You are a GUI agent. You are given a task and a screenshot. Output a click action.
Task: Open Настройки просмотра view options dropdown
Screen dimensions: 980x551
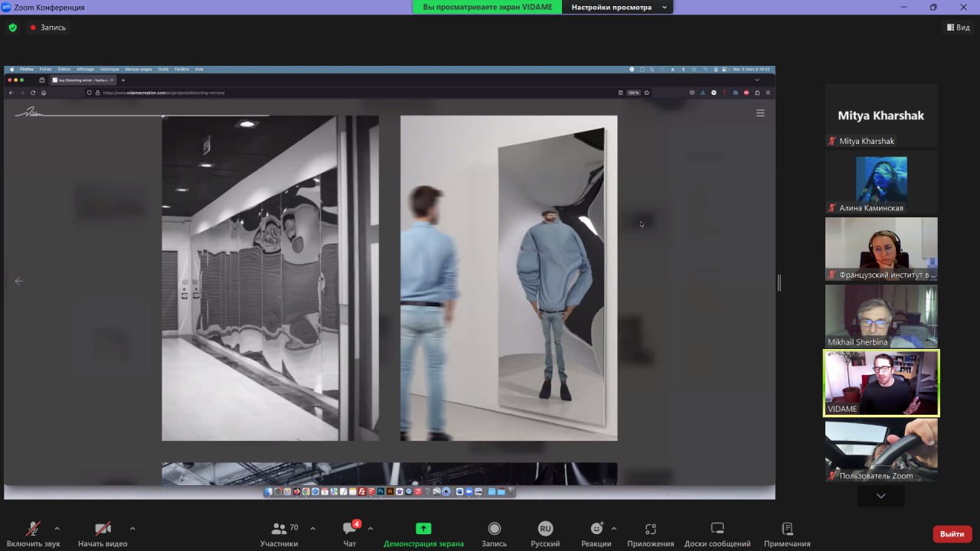pos(619,8)
